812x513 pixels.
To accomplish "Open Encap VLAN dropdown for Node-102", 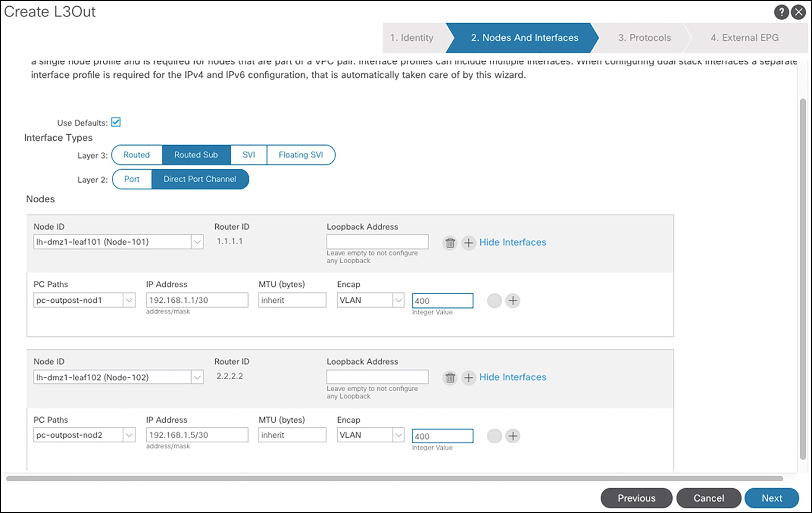I will point(398,435).
